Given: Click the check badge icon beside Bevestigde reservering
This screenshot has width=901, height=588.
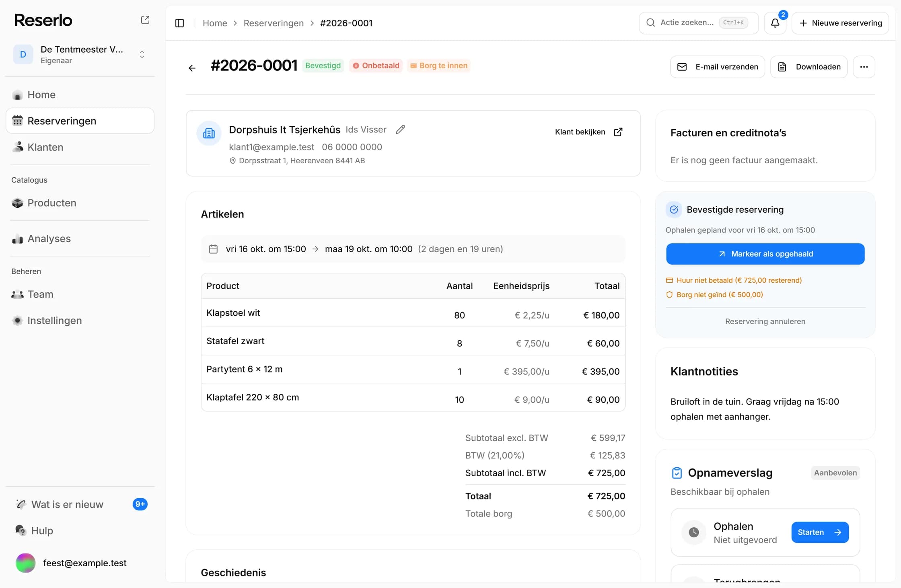Looking at the screenshot, I should click(674, 210).
